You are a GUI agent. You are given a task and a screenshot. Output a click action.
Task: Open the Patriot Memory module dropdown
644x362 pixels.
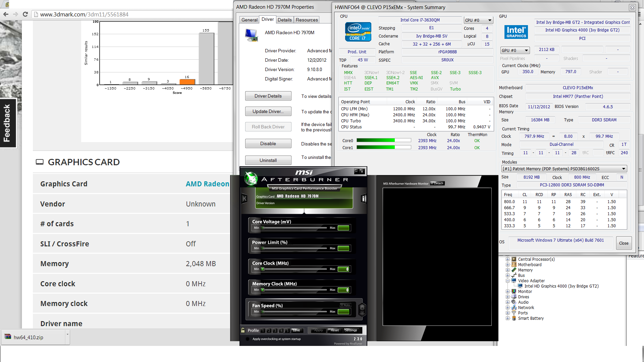(564, 169)
